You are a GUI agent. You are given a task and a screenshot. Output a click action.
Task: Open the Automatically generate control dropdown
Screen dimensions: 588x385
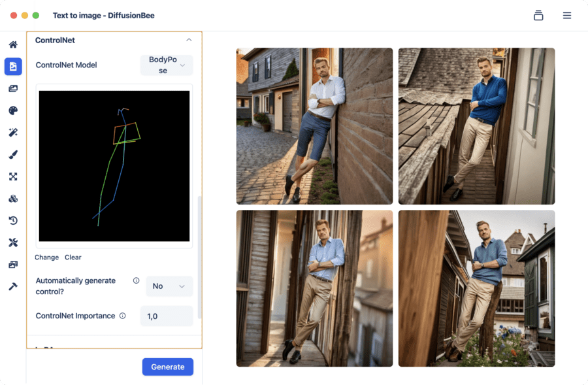169,286
